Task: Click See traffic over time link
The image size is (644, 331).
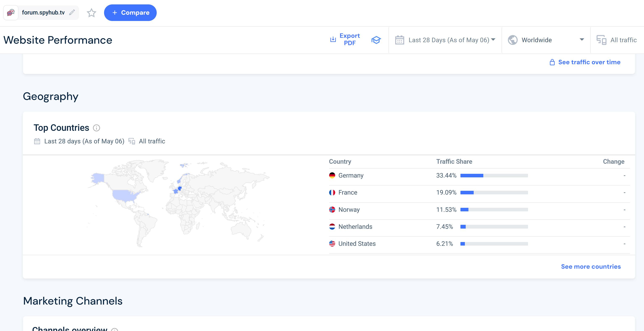Action: click(589, 62)
